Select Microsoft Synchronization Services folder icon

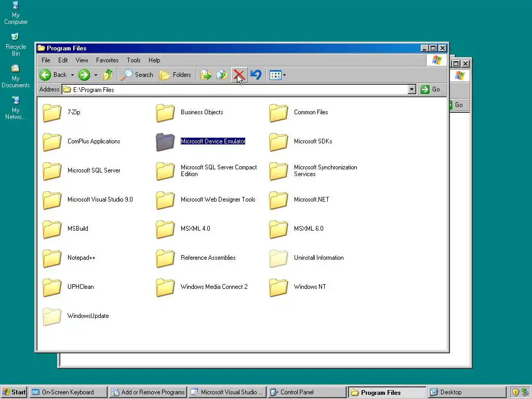point(278,171)
